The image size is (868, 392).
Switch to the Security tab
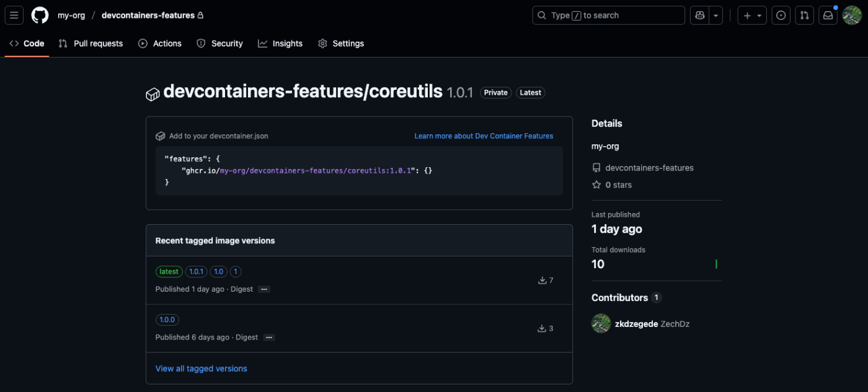219,43
